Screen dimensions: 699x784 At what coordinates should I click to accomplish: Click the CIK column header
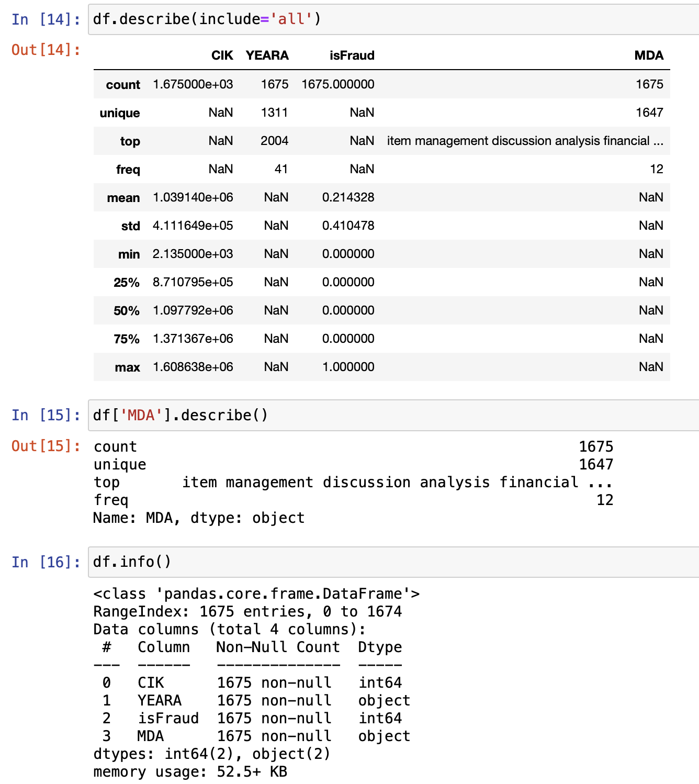click(x=222, y=55)
